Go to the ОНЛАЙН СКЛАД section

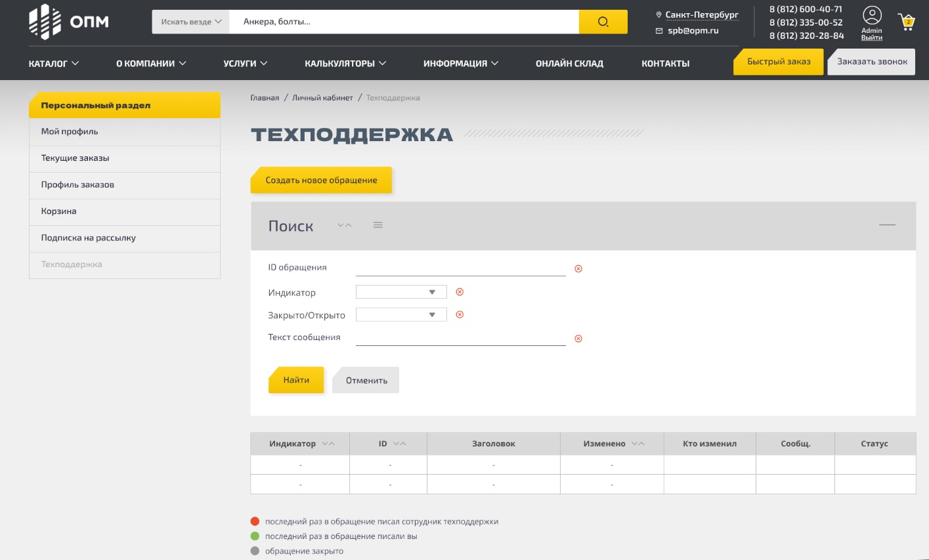tap(569, 63)
